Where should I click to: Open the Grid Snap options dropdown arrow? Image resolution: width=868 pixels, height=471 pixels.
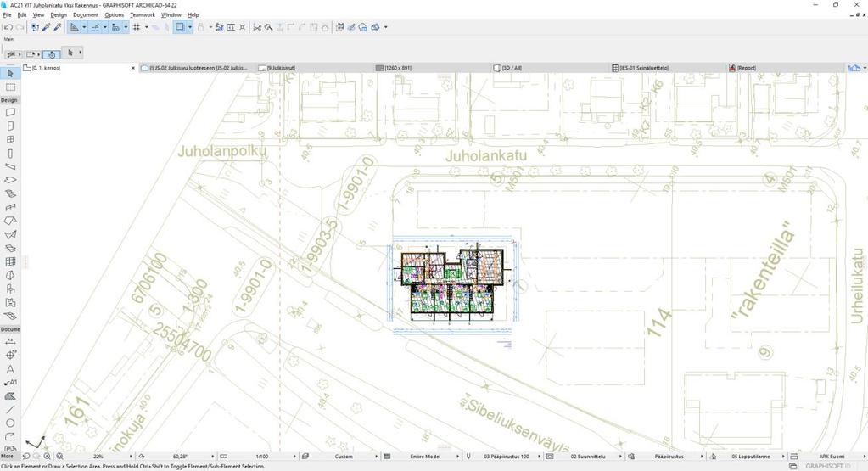click(x=147, y=27)
